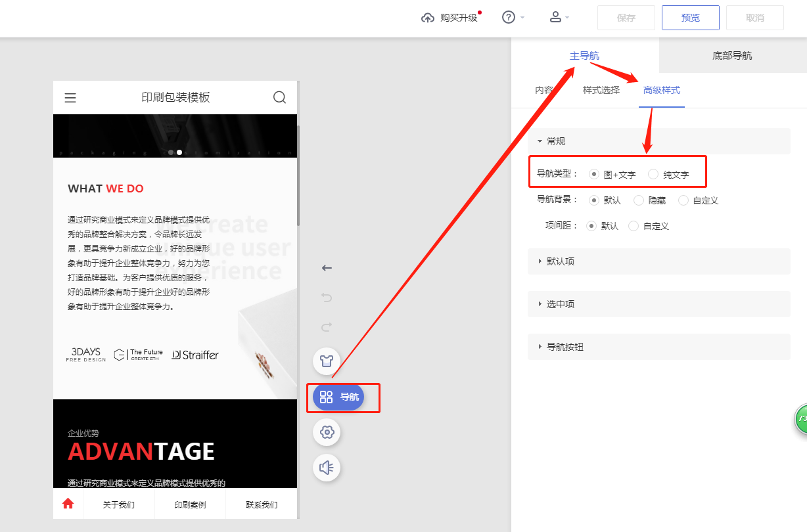The height and width of the screenshot is (532, 807).
Task: Expand the 导航按钮 section
Action: click(x=659, y=347)
